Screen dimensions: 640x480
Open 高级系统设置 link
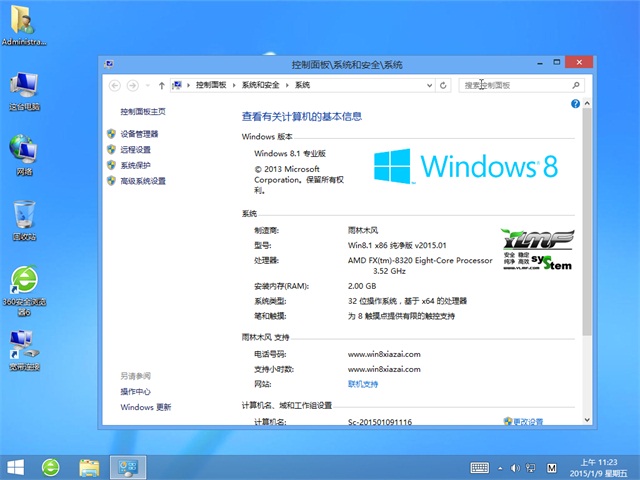pyautogui.click(x=143, y=181)
